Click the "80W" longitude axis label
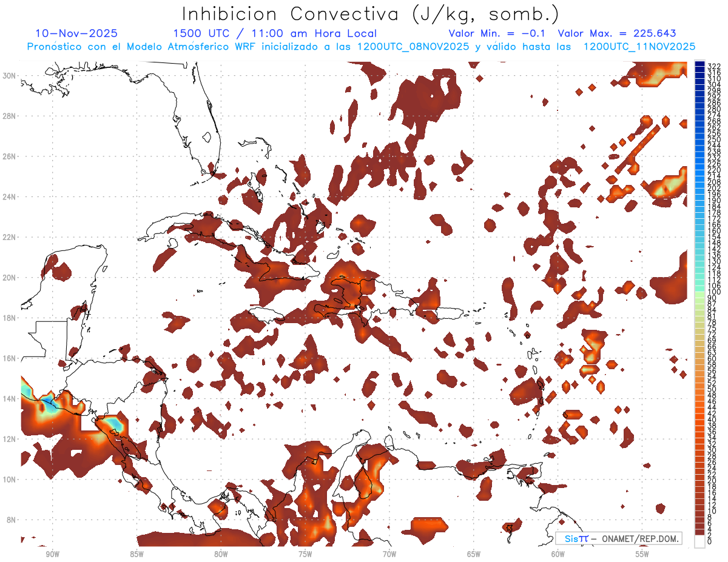This screenshot has height=562, width=728. (221, 554)
